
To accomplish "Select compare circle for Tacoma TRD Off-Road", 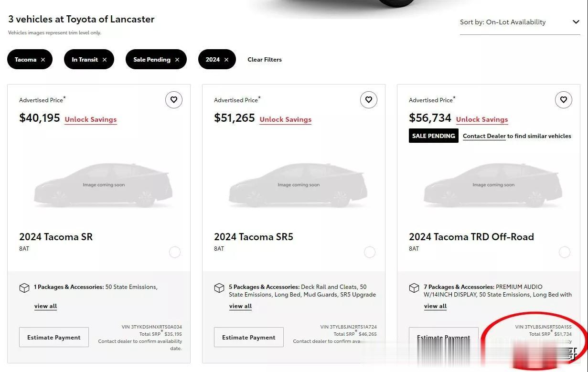I will point(565,252).
